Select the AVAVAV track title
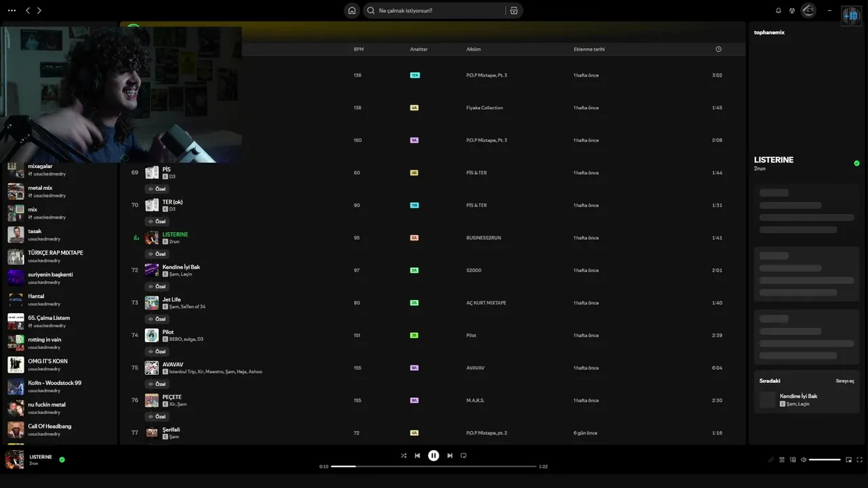Screen dimensions: 868x488 pos(173,365)
